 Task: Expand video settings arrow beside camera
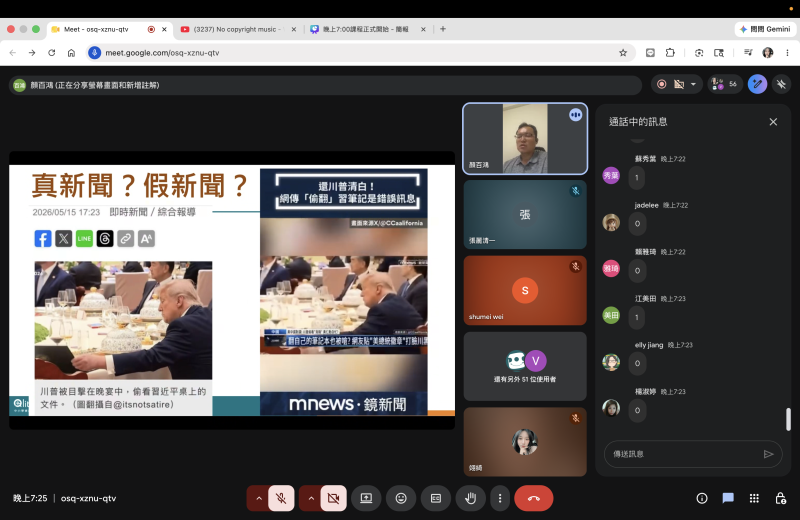point(311,498)
